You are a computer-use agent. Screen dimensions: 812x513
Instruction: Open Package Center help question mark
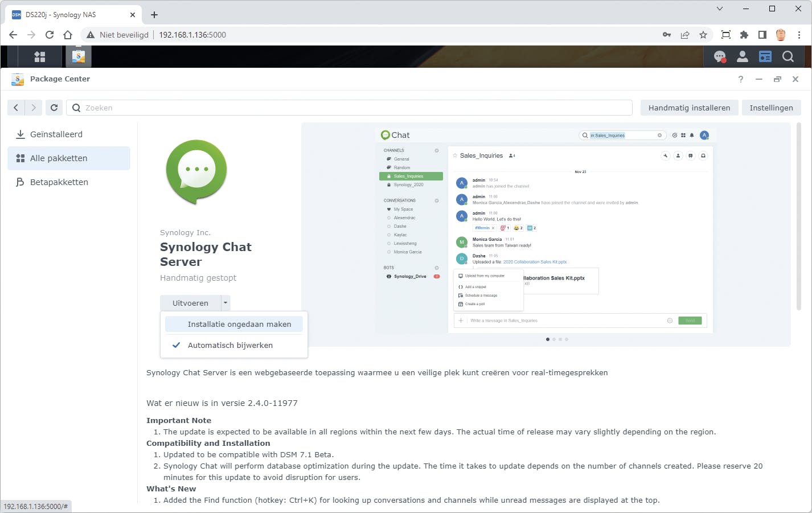tap(741, 79)
